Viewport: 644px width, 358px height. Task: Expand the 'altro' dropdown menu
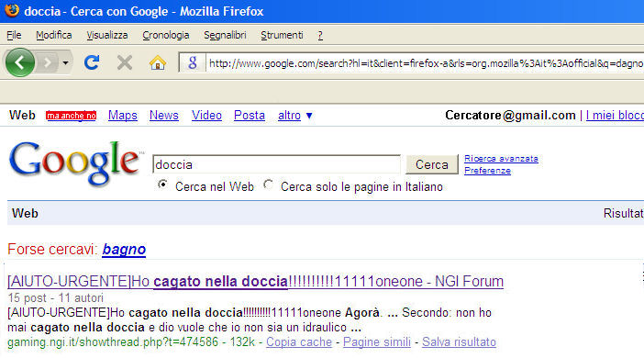coord(294,116)
